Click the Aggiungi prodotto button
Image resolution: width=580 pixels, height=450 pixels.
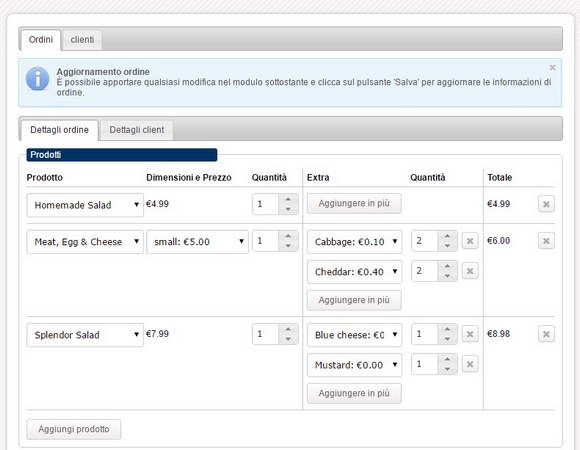(74, 429)
